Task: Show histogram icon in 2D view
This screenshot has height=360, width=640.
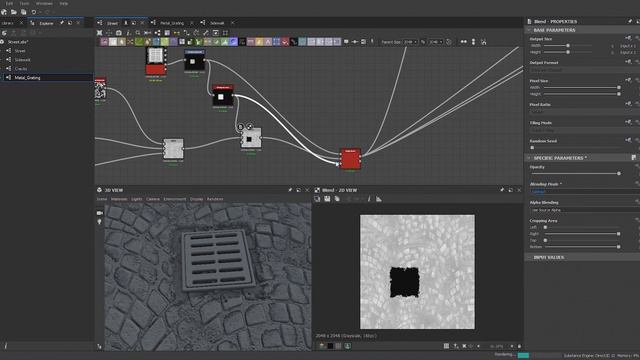Action: pos(379,199)
